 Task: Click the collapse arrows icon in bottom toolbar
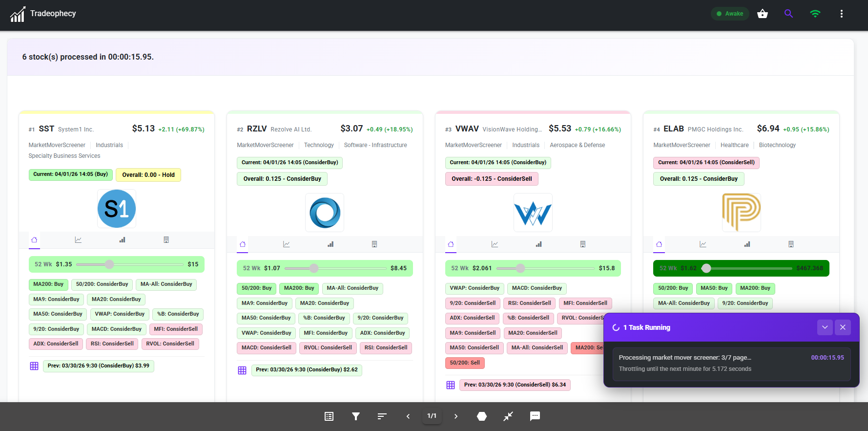click(x=508, y=416)
